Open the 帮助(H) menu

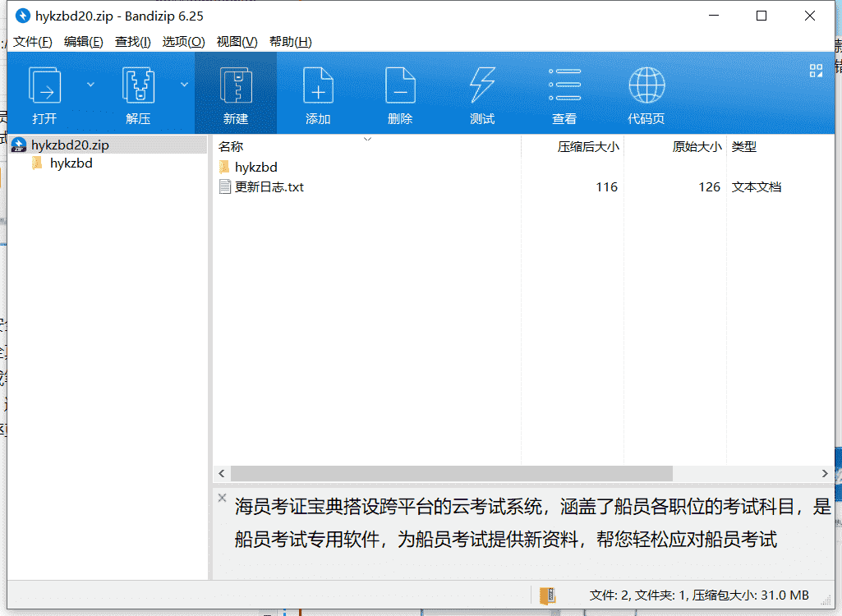coord(291,42)
